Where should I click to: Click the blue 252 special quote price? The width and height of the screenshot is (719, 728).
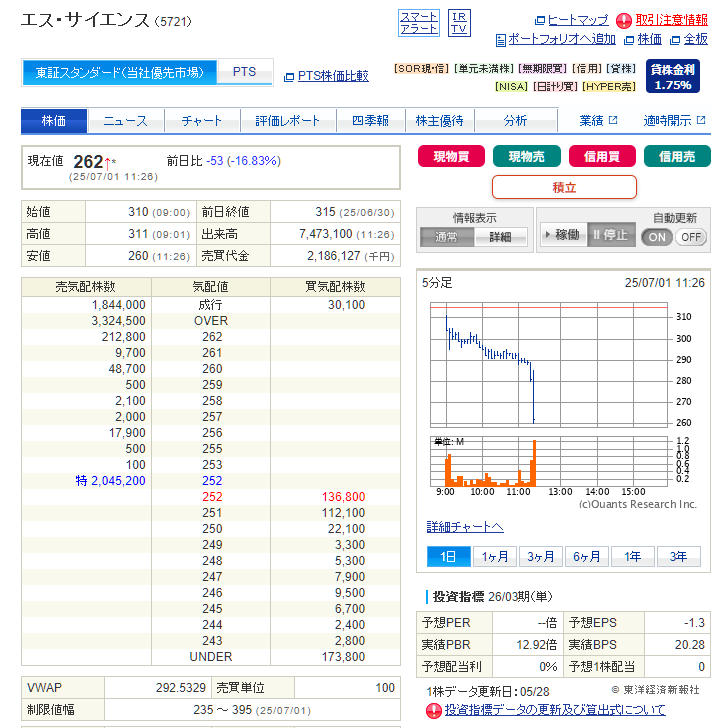click(212, 481)
